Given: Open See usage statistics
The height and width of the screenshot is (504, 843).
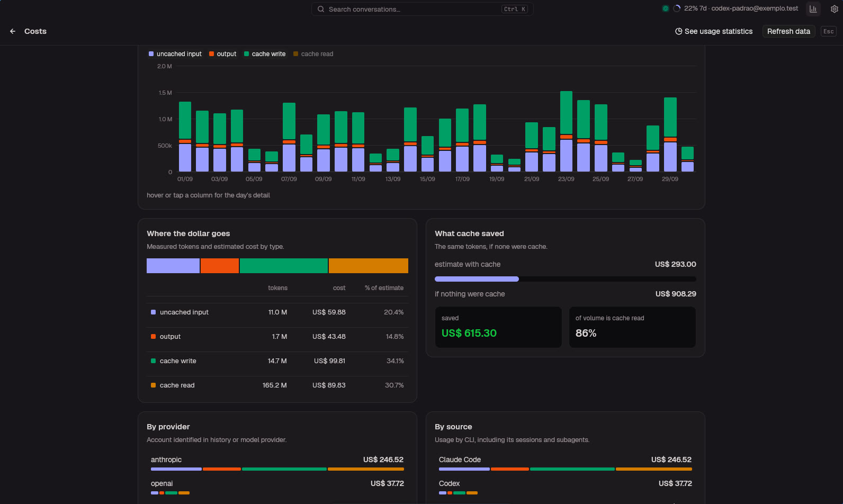Looking at the screenshot, I should coord(714,31).
